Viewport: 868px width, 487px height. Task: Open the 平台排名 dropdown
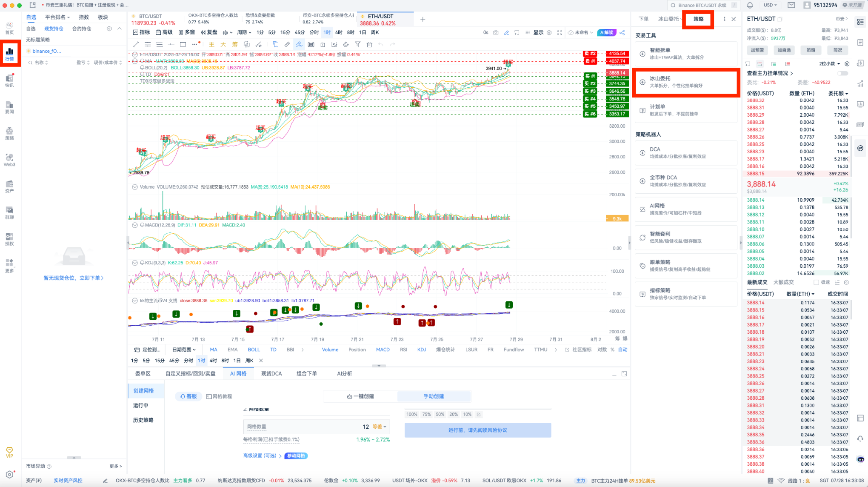[x=57, y=17]
